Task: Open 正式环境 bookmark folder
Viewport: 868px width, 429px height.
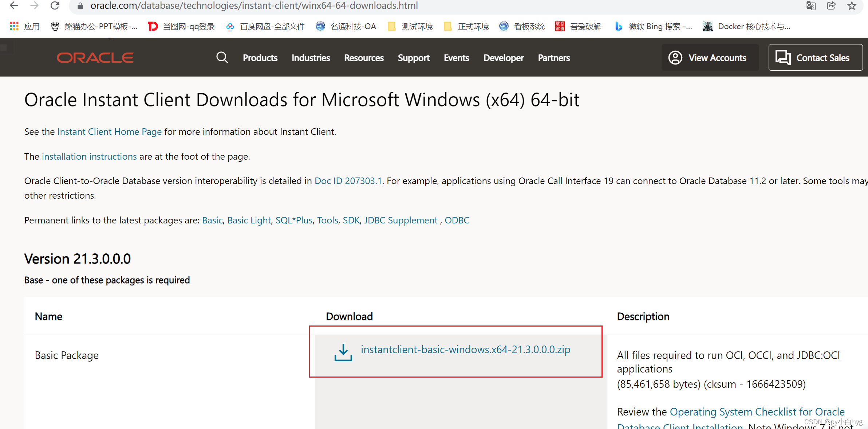Action: tap(466, 26)
